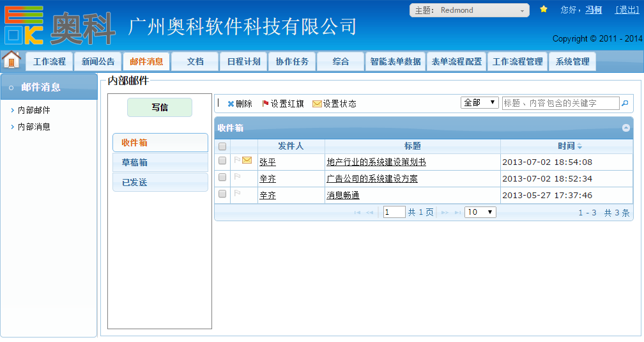This screenshot has height=342, width=644.
Task: Open the rows-per-page dropdown showing 10
Action: tap(480, 212)
